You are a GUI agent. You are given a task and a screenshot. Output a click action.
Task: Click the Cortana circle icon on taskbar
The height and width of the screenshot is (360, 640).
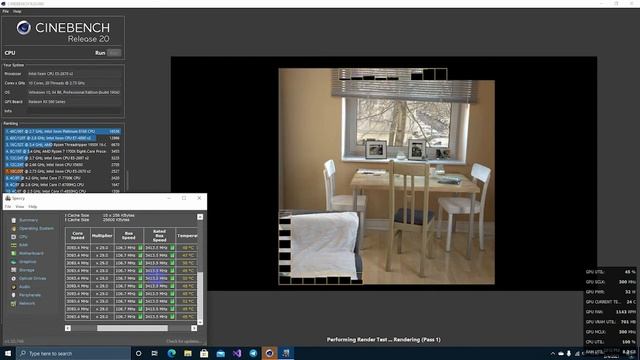pyautogui.click(x=138, y=353)
